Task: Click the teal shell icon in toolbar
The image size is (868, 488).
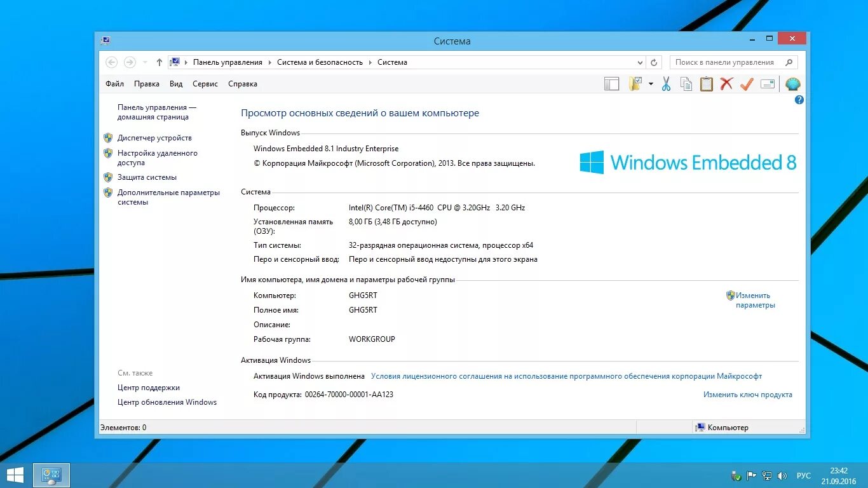Action: click(792, 84)
